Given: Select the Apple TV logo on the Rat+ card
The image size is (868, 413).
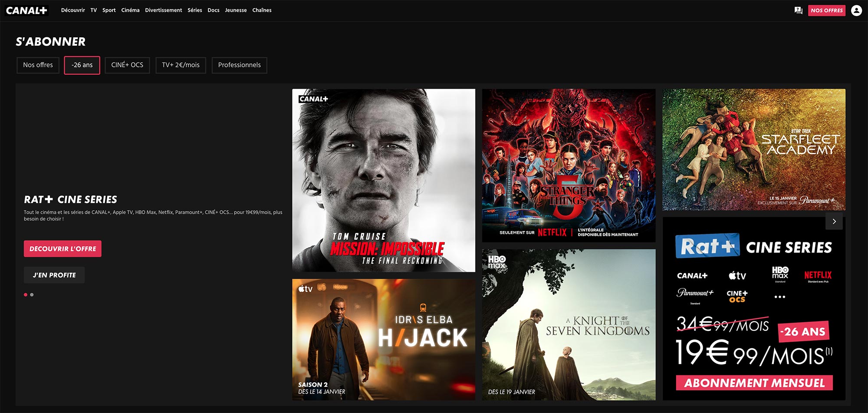Looking at the screenshot, I should 738,275.
